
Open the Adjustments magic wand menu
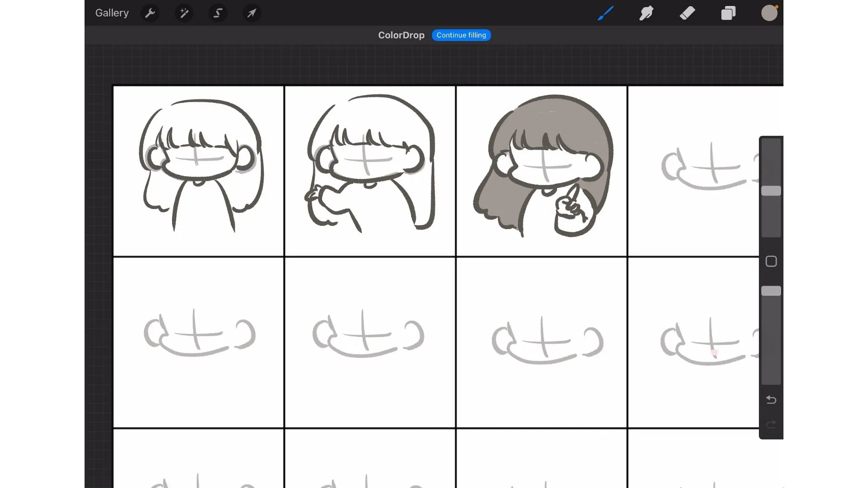pos(184,13)
